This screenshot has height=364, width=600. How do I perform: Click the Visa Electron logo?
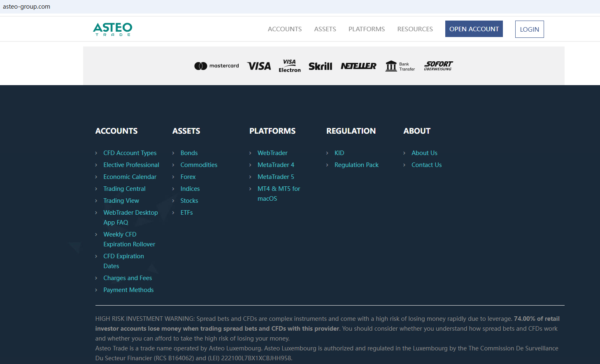click(x=290, y=66)
